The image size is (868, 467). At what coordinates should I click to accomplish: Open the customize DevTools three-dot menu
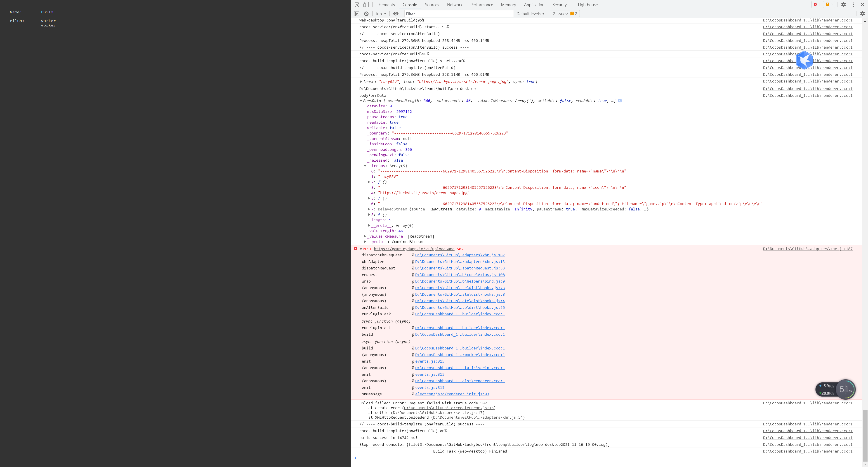[x=853, y=4]
